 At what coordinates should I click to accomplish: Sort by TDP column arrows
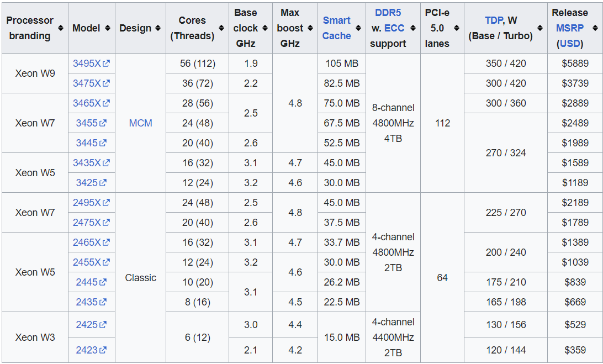click(540, 28)
